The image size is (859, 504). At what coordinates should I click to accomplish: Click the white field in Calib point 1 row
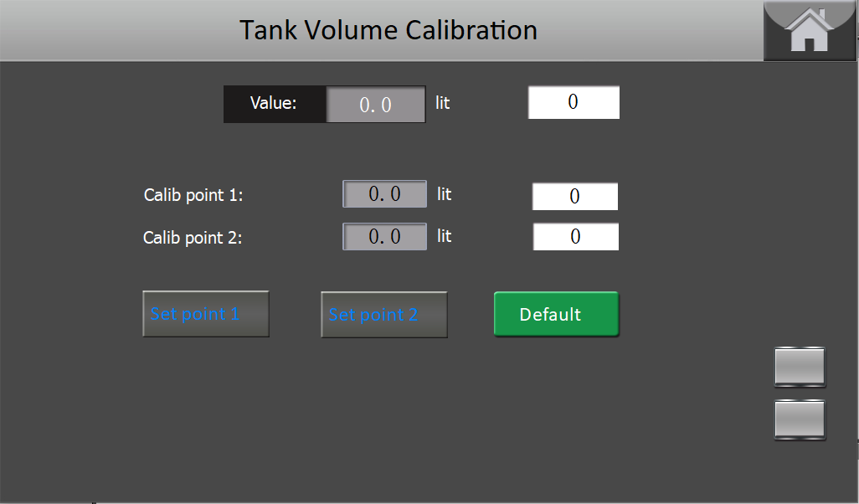pyautogui.click(x=575, y=197)
